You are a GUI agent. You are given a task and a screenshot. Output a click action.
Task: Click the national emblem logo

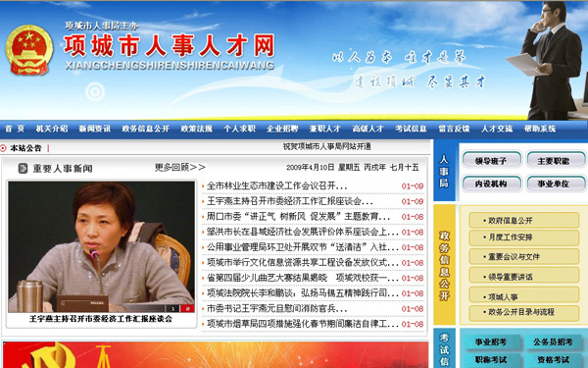coord(29,50)
